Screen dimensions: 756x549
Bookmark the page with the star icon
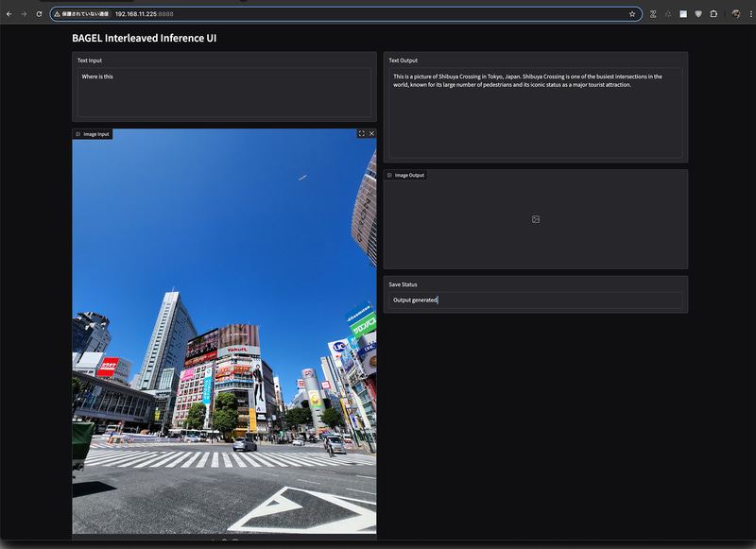tap(633, 13)
